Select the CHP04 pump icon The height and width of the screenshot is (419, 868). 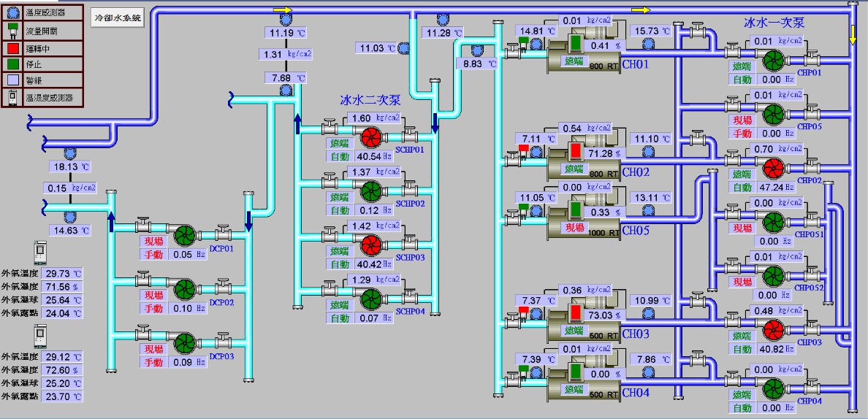(773, 389)
